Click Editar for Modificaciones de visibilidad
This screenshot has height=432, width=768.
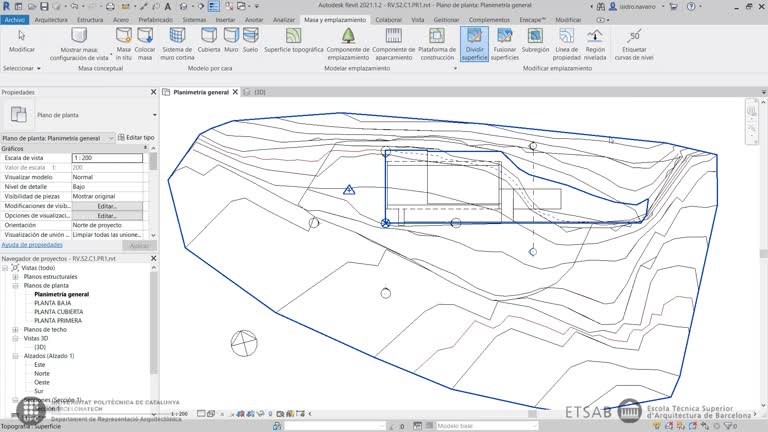click(x=107, y=206)
